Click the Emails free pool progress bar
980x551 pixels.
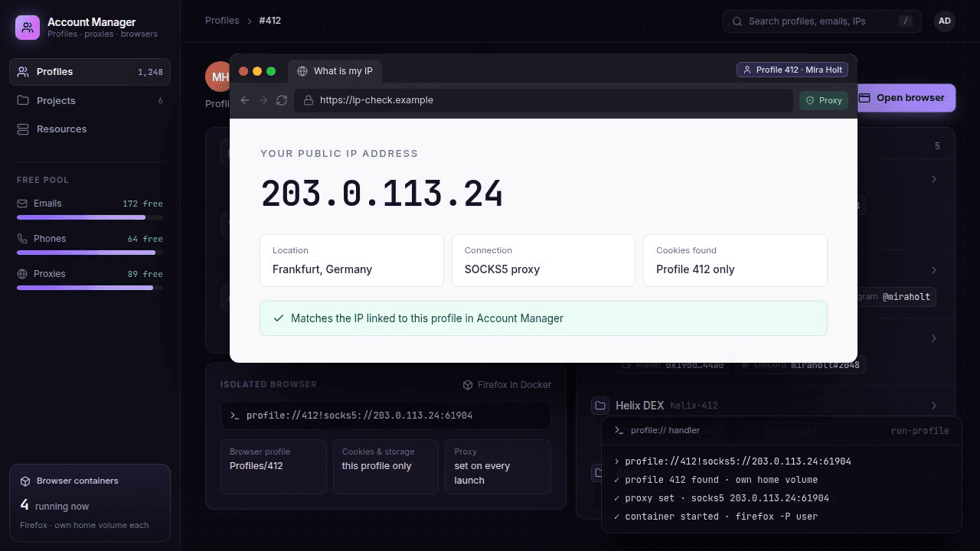[x=90, y=217]
